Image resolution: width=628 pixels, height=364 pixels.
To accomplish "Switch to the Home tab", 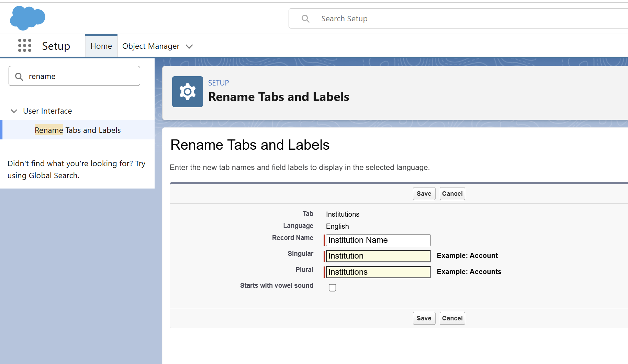I will pyautogui.click(x=101, y=46).
